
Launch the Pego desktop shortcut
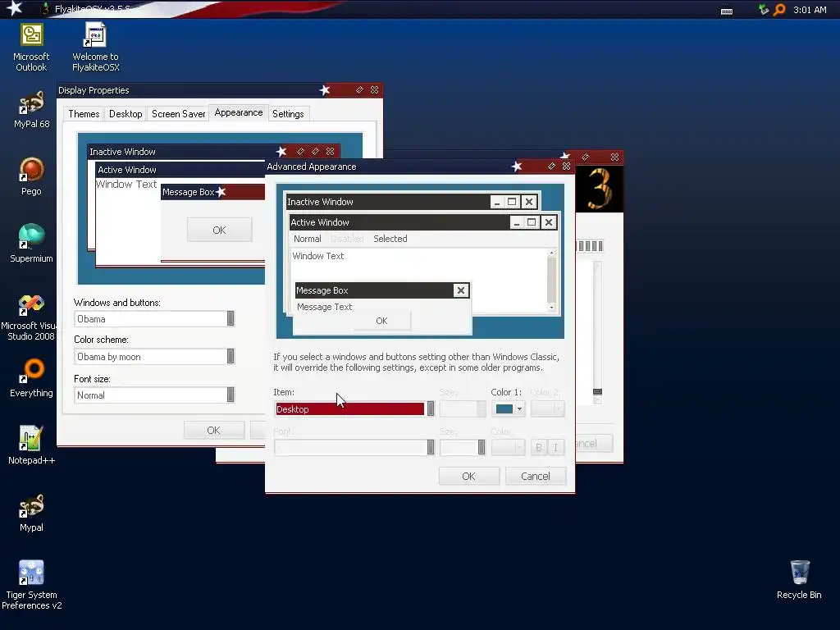(32, 177)
